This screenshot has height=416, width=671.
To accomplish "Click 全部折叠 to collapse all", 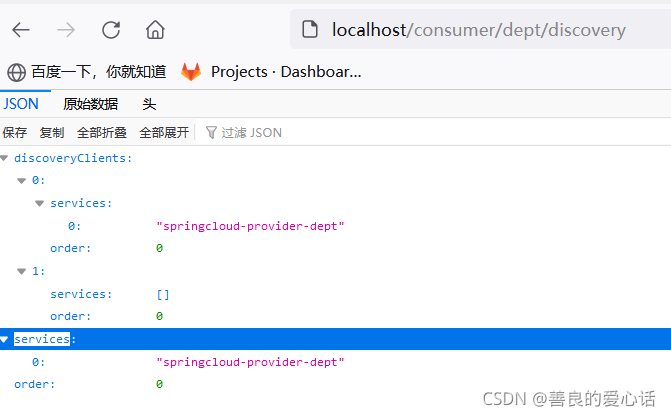I will [102, 133].
